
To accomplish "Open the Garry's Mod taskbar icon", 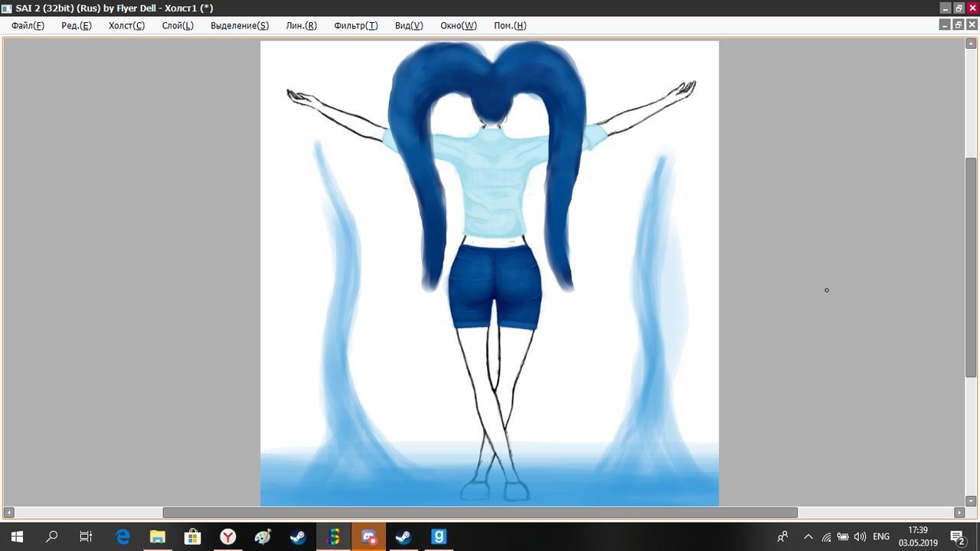I will click(x=439, y=536).
